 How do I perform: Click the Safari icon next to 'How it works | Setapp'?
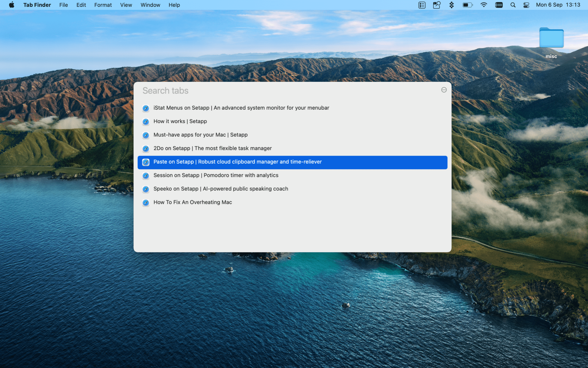click(146, 122)
